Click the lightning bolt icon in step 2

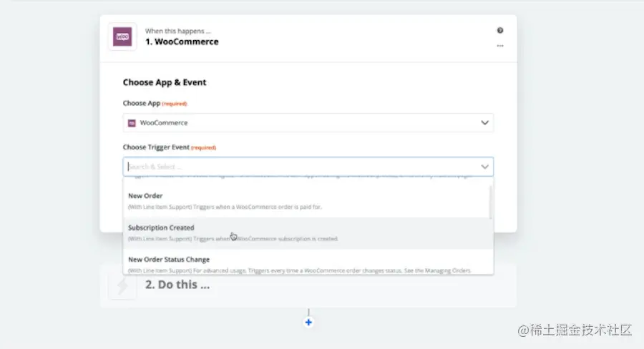pyautogui.click(x=122, y=286)
